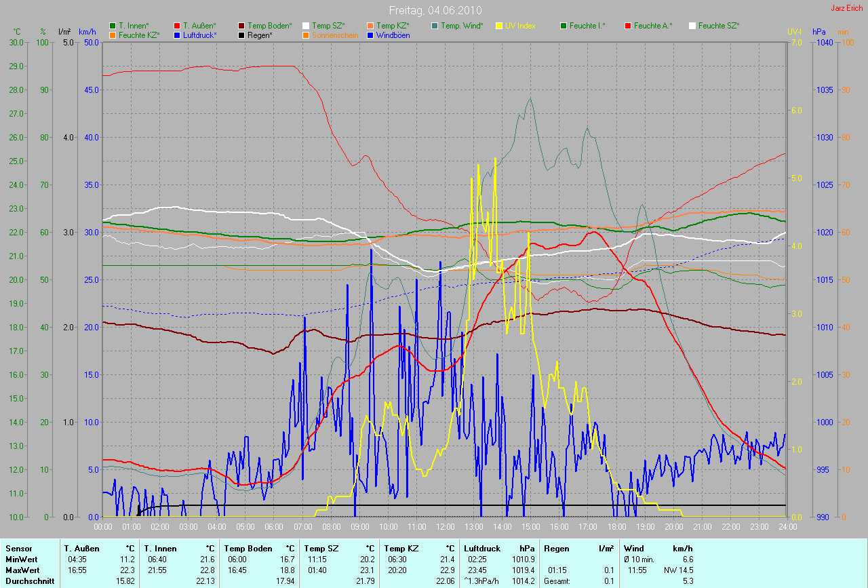Screen dimensions: 868x588
Task: Click the blue Windböen legend square
Action: point(370,35)
